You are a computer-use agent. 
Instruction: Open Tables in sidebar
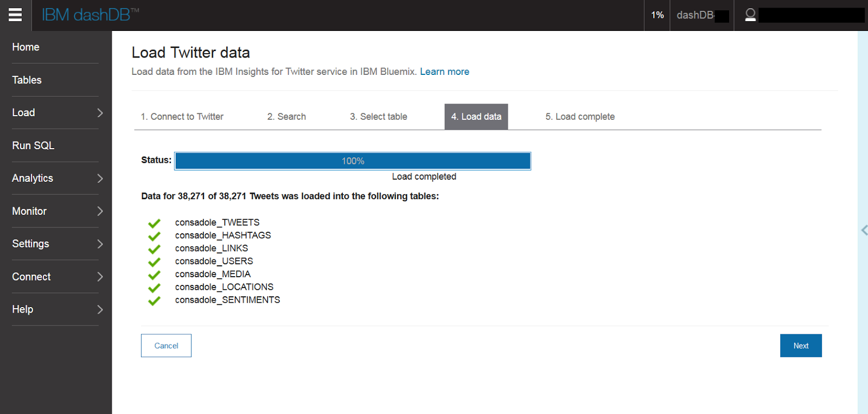point(27,80)
